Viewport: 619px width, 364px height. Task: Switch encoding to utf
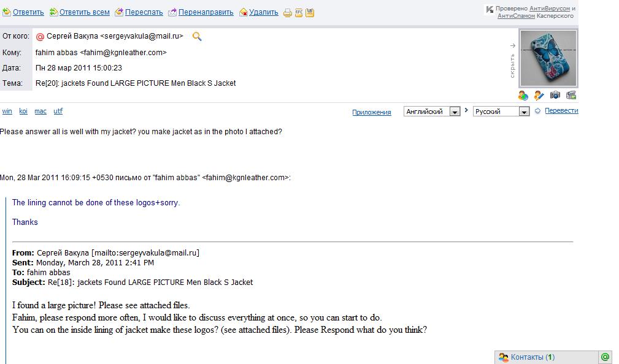[58, 111]
